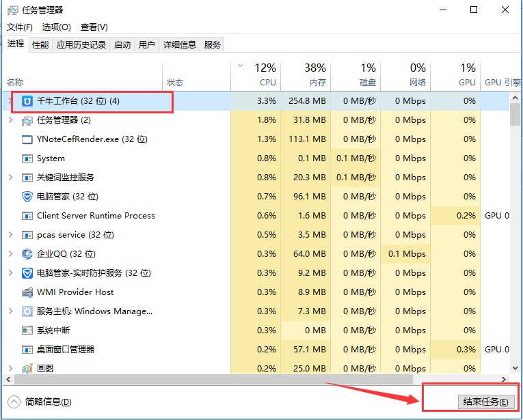This screenshot has width=523, height=420.
Task: Expand the 任务管理器 (2) process group
Action: pos(10,120)
